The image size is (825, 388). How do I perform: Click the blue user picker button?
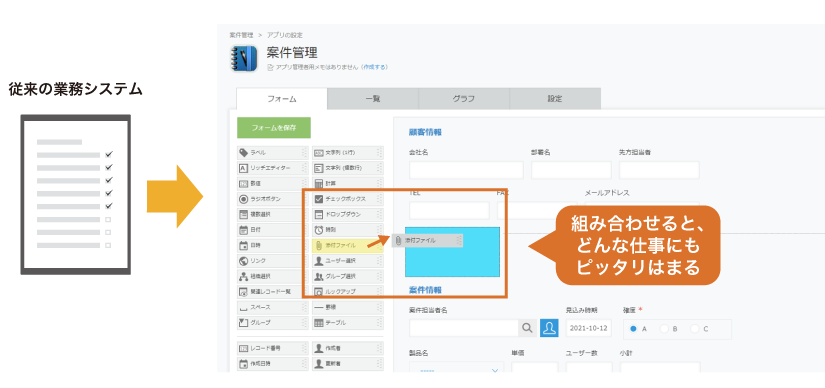(549, 328)
